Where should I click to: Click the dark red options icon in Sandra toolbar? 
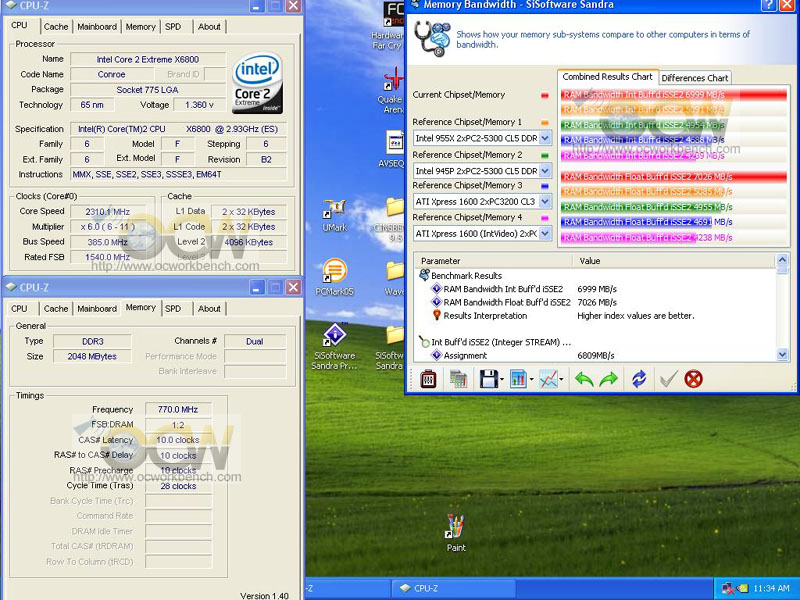(428, 379)
